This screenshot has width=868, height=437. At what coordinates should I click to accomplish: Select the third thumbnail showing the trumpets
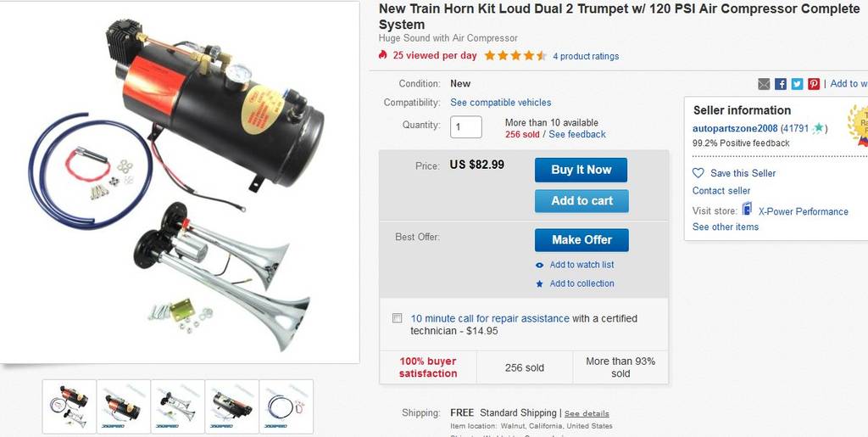coord(178,406)
